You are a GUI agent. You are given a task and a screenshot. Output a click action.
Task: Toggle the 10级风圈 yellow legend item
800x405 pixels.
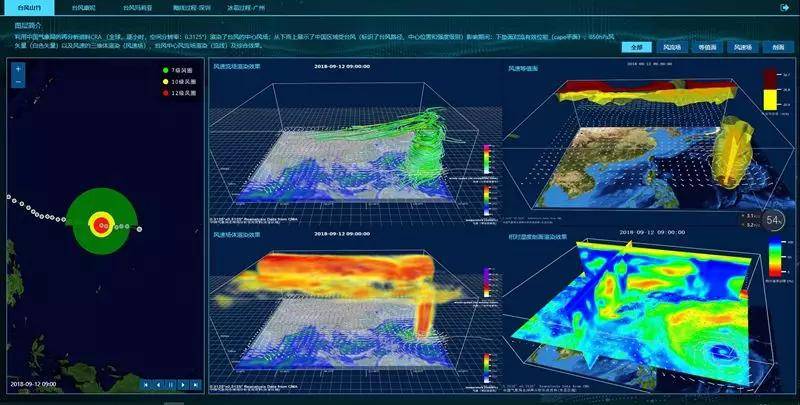tap(176, 81)
